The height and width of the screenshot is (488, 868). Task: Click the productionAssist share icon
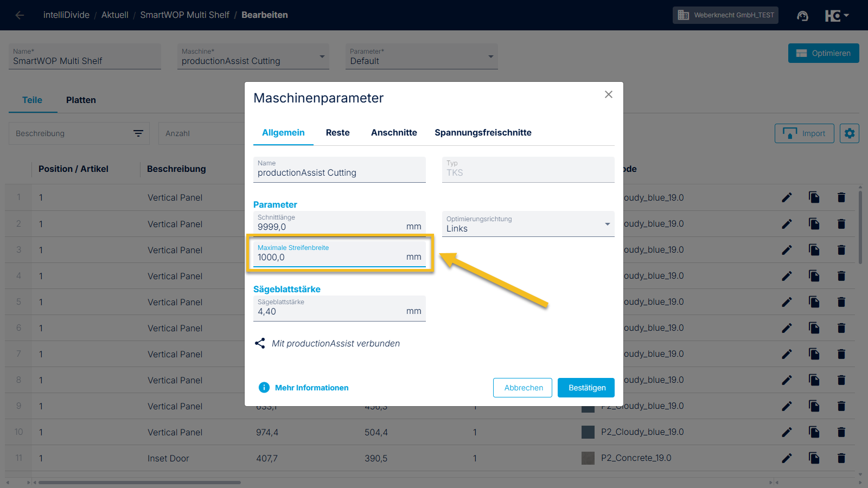click(260, 343)
